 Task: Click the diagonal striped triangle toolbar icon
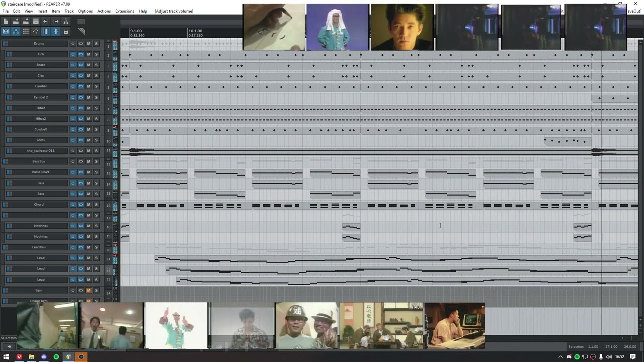81,31
